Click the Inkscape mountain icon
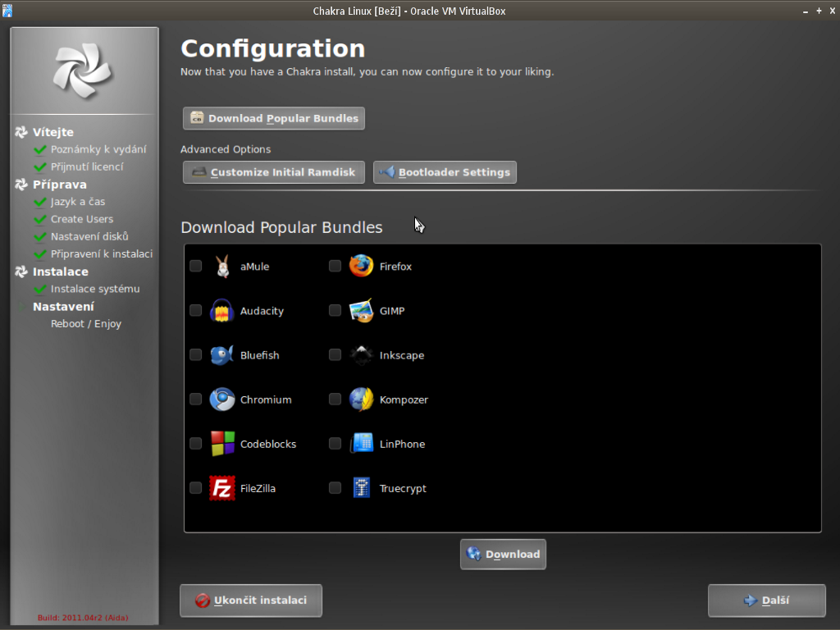 click(361, 355)
